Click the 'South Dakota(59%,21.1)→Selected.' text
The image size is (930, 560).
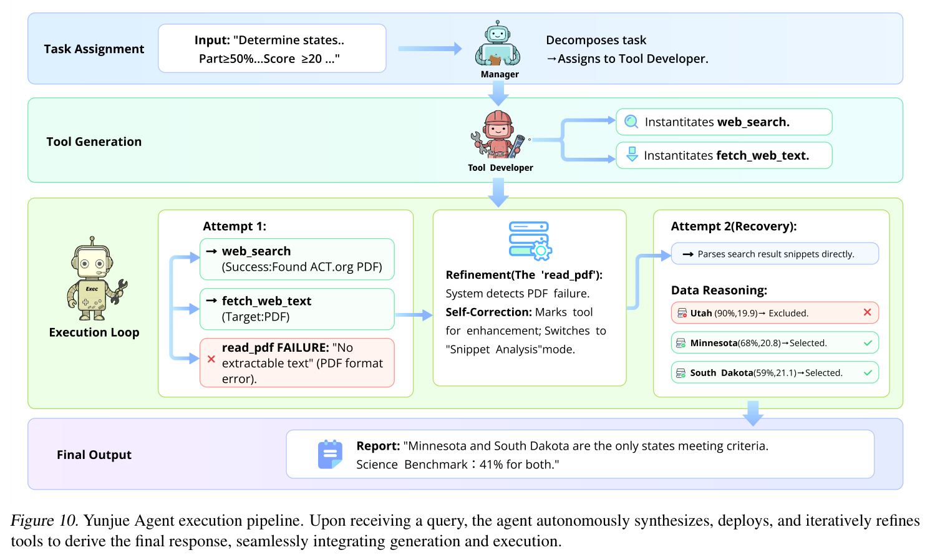pos(767,373)
